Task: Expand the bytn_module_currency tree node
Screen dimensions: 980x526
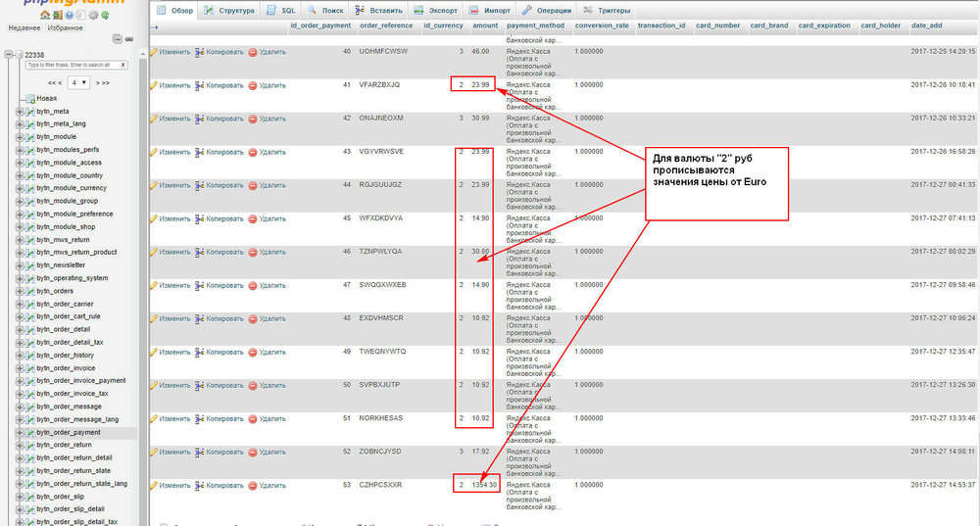Action: coord(20,189)
